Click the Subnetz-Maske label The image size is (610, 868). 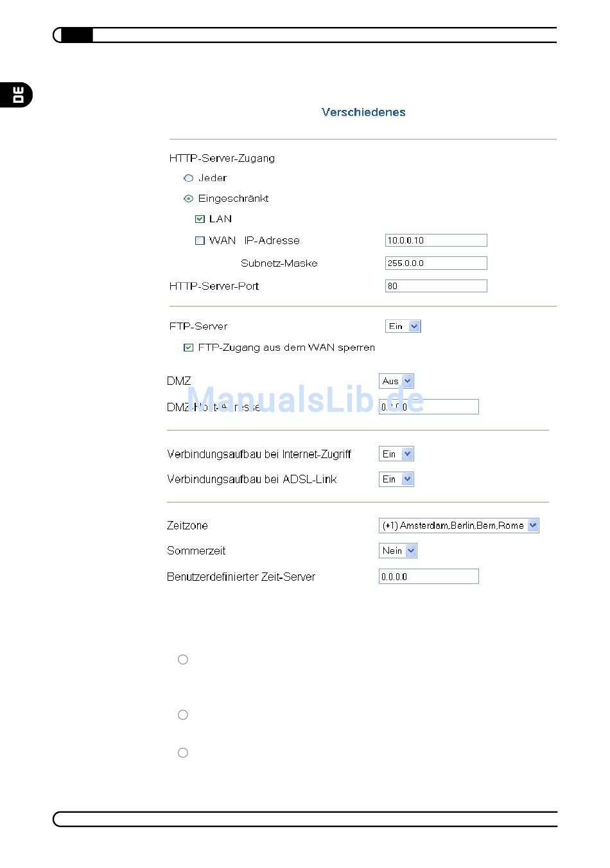click(279, 263)
